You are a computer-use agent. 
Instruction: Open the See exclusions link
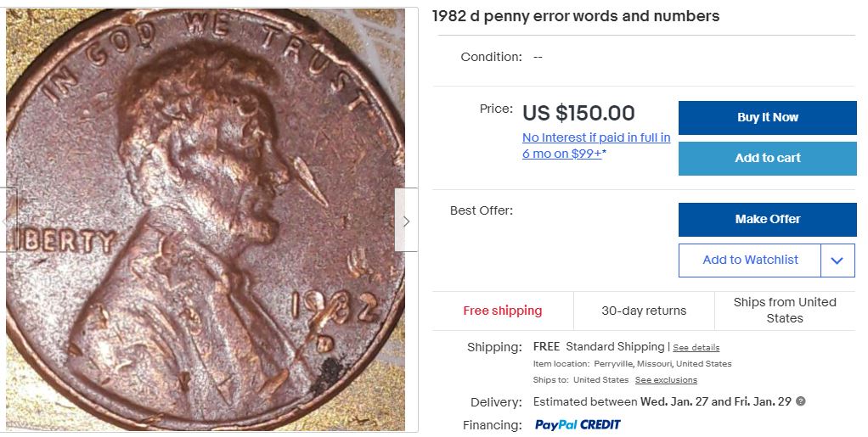point(666,379)
